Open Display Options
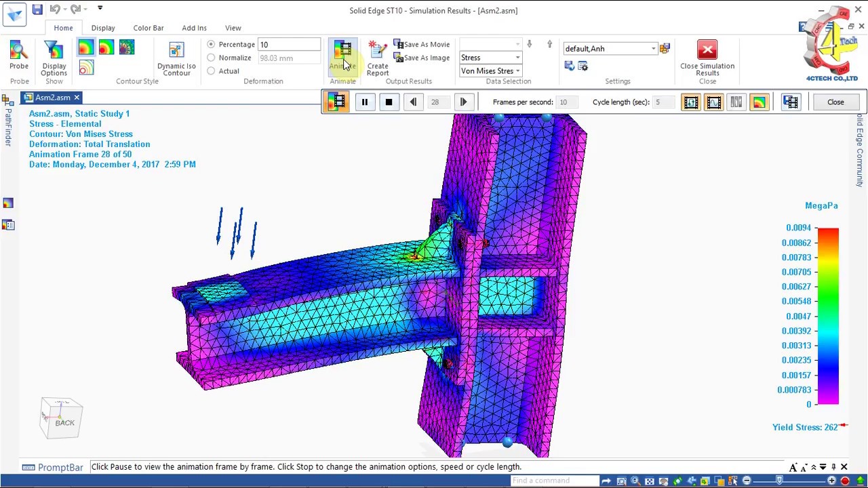The image size is (868, 488). coord(54,58)
